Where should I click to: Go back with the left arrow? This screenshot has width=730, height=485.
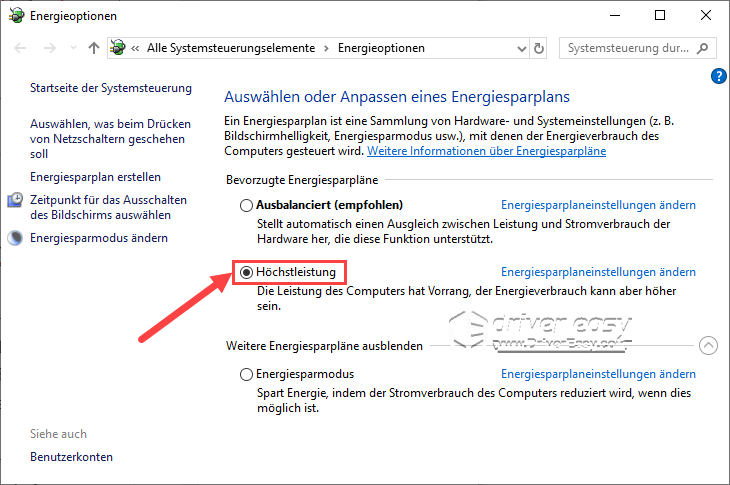(20, 48)
